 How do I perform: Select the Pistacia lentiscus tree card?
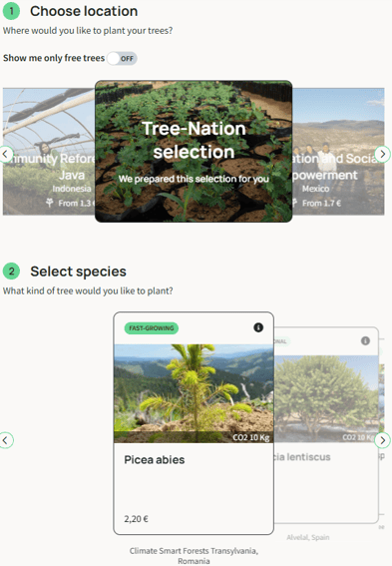tap(326, 425)
